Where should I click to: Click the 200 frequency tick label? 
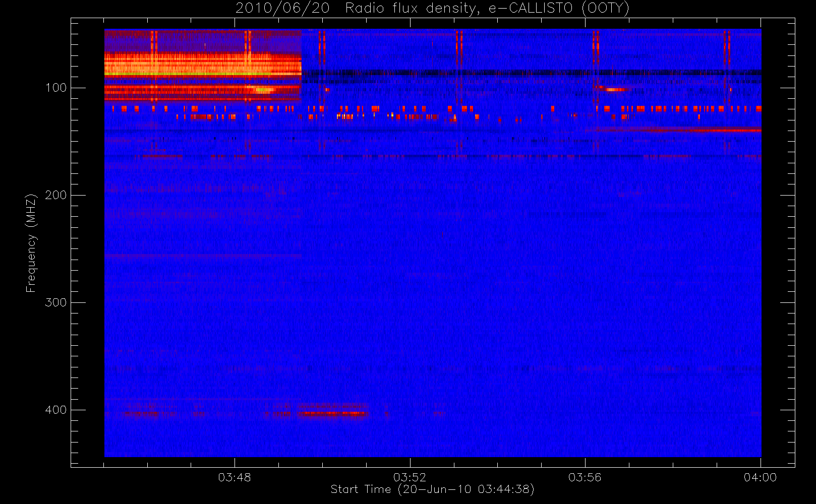[56, 195]
